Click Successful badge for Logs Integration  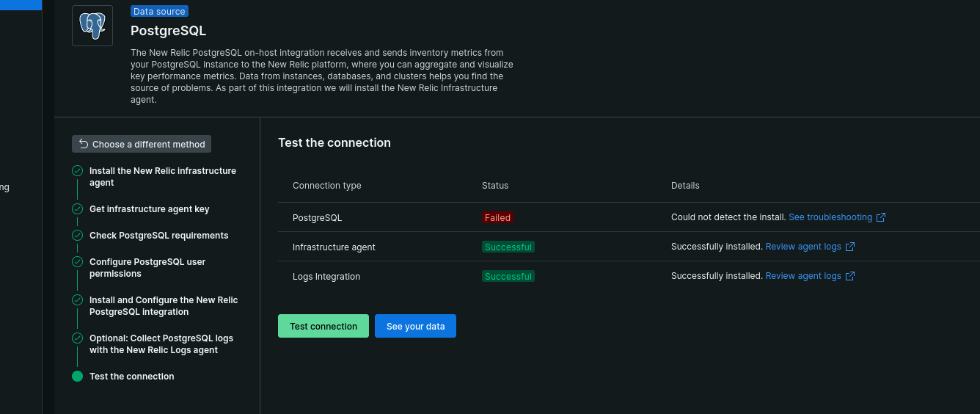coord(508,276)
